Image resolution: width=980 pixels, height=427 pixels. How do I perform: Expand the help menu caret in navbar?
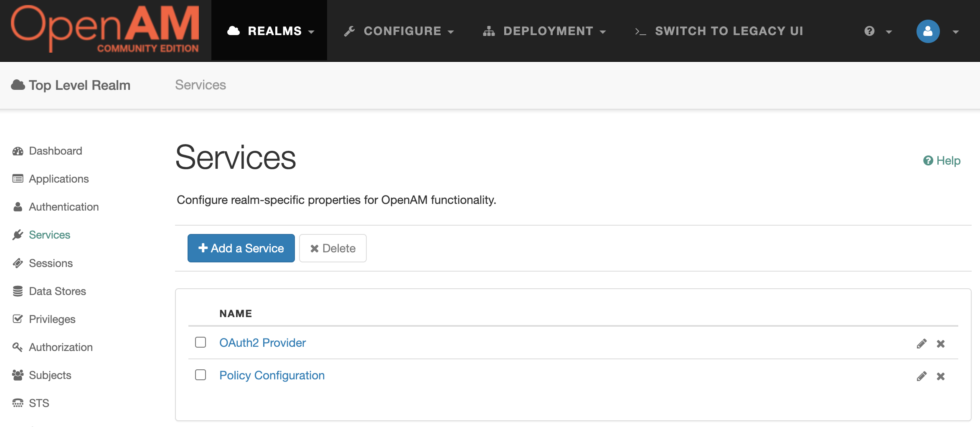889,32
